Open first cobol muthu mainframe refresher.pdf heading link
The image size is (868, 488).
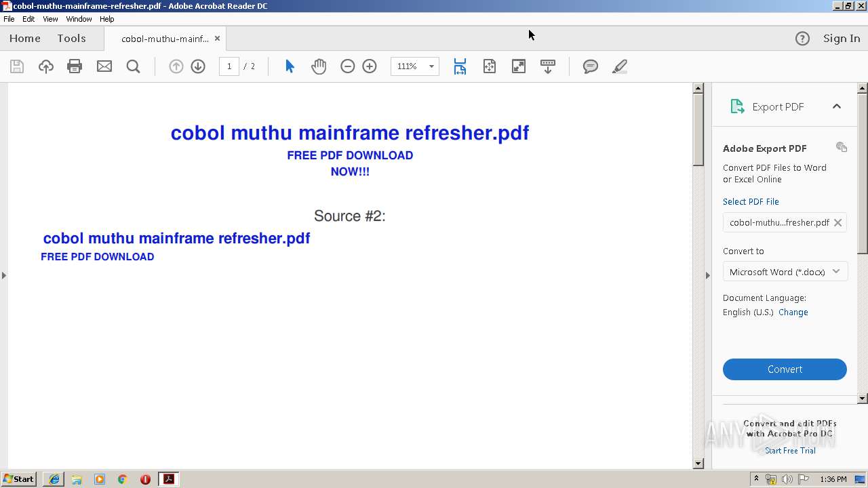(x=350, y=133)
